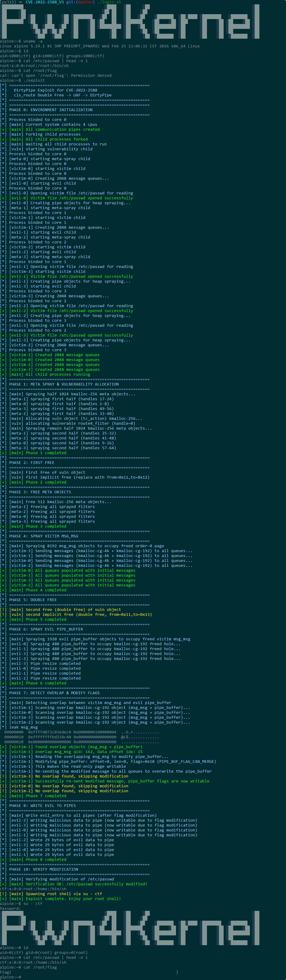Click 'cls_route Double Free -> UAF -> DirtyPipe' line
The height and width of the screenshot is (980, 286).
tap(63, 95)
